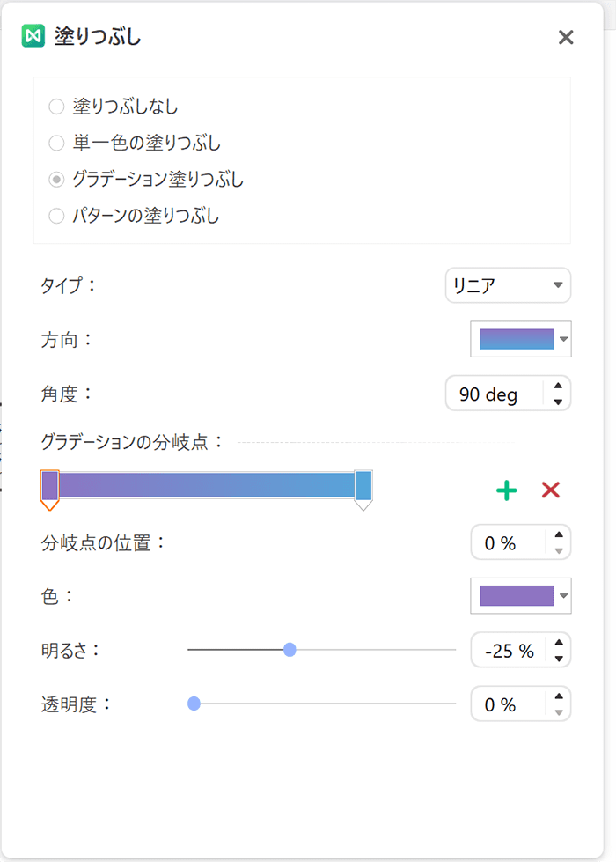Decrease the 角度 value with down arrow

click(558, 402)
